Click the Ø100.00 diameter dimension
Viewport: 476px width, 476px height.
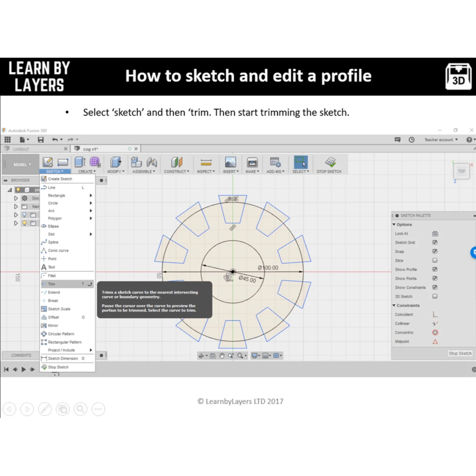coord(268,268)
